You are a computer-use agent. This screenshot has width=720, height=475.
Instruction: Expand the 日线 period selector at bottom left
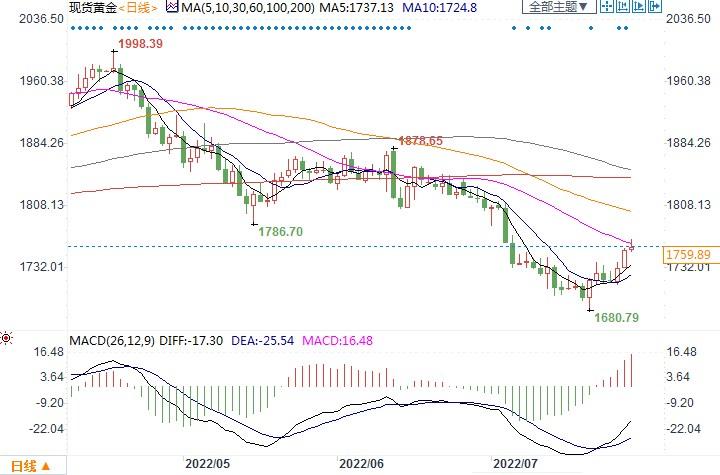[x=30, y=466]
